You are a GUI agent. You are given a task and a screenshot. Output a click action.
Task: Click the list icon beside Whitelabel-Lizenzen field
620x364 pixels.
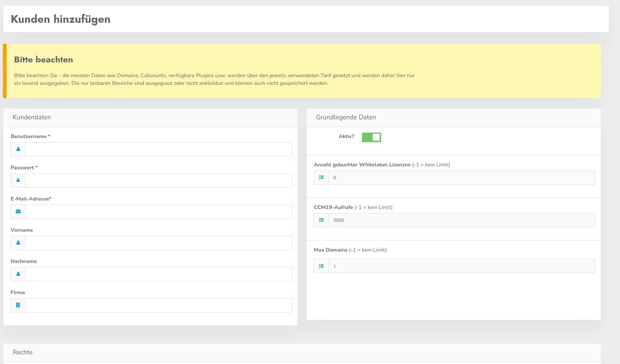pyautogui.click(x=321, y=177)
